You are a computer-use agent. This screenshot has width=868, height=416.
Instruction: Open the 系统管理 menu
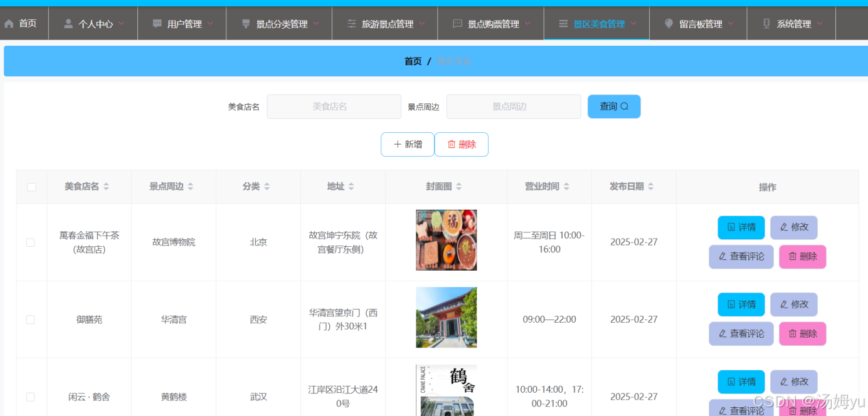[x=791, y=24]
